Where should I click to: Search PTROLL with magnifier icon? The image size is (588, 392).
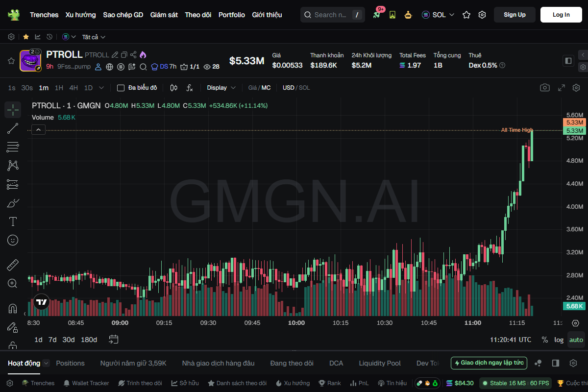pyautogui.click(x=143, y=67)
